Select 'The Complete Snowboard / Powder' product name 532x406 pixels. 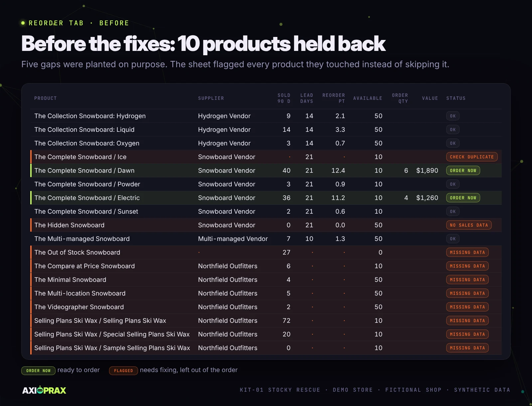click(x=87, y=184)
